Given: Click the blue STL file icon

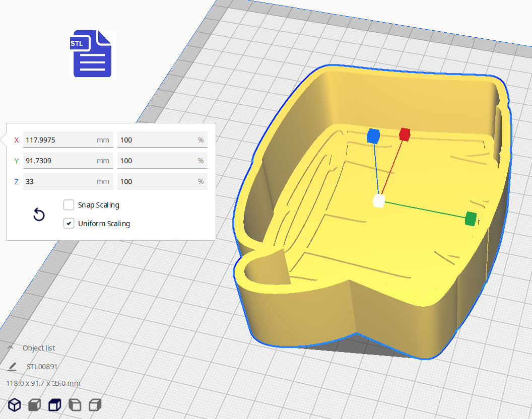Looking at the screenshot, I should pyautogui.click(x=92, y=54).
